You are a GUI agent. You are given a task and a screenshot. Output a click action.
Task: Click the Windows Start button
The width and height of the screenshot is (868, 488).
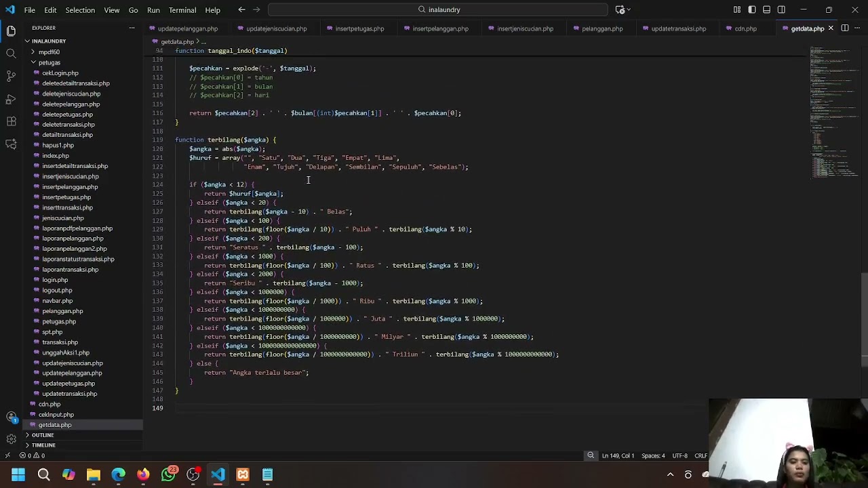coord(18,474)
